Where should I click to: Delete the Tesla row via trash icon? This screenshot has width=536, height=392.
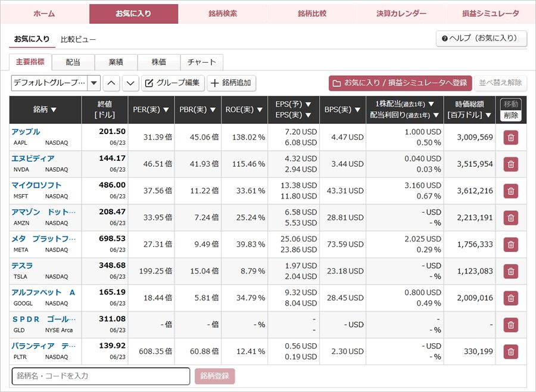point(511,271)
